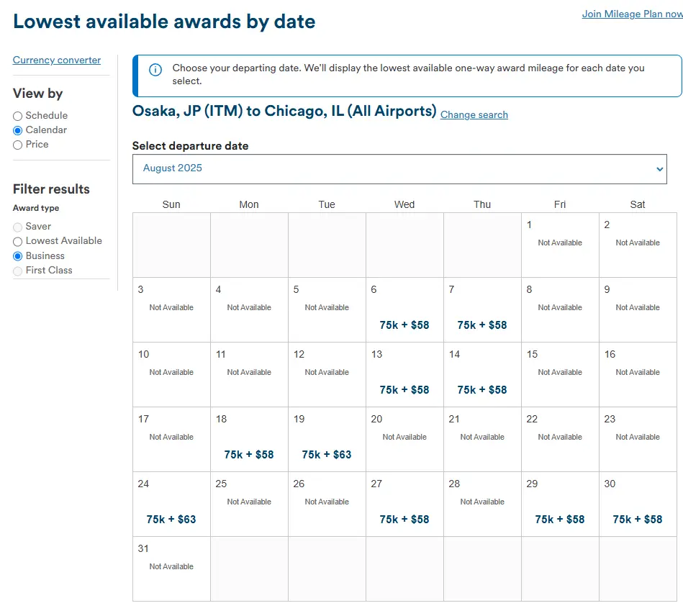This screenshot has height=616, width=683.
Task: Select August 18 award price 75k + $58
Action: tap(249, 454)
